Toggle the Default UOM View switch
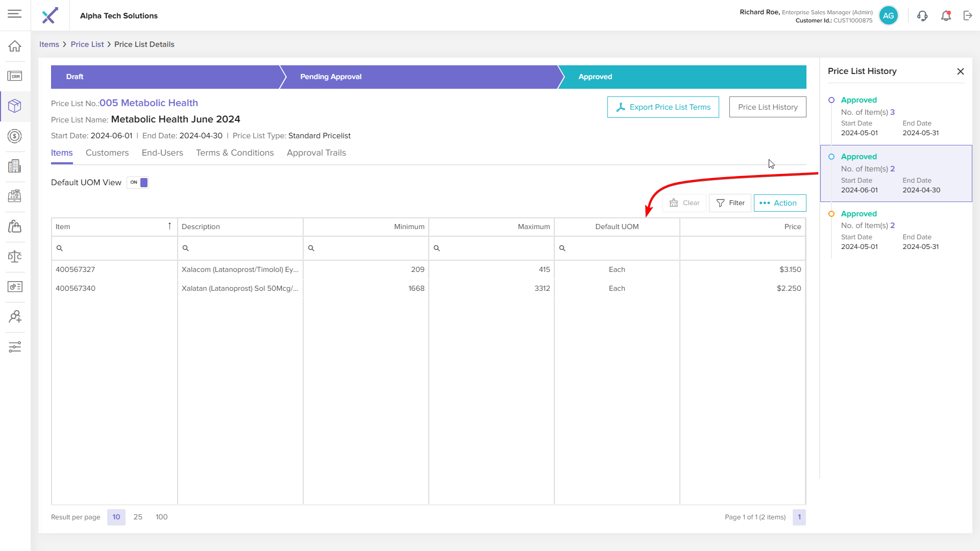The width and height of the screenshot is (980, 551). coord(138,183)
